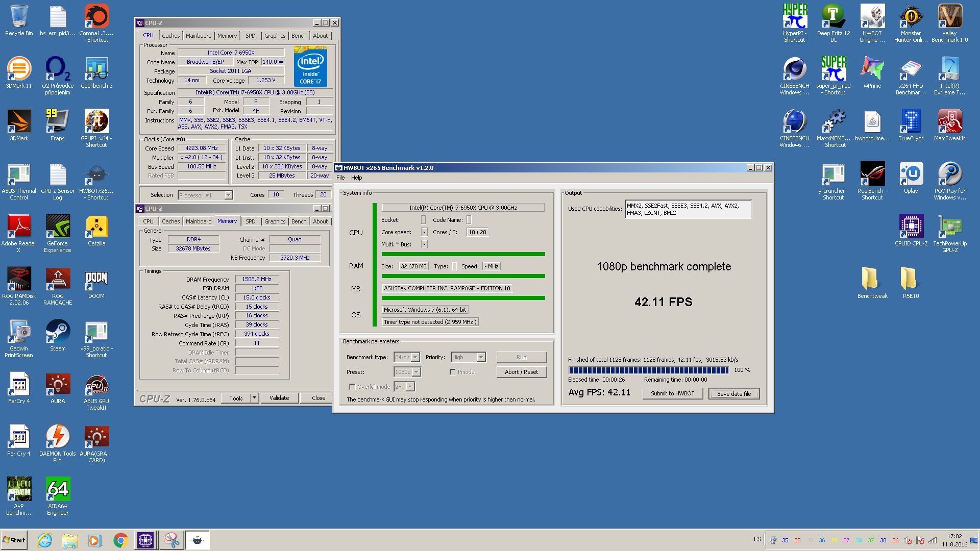Launch Uplay desktop icon
980x551 pixels.
[x=911, y=178]
